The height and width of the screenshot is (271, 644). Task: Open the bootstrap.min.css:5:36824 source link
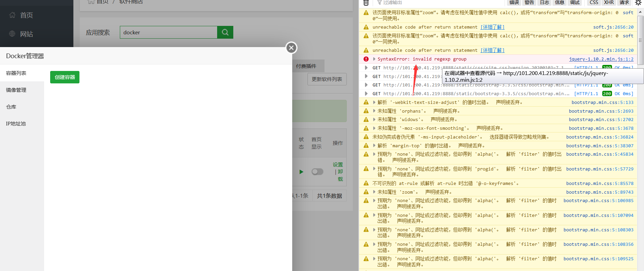coord(600,137)
